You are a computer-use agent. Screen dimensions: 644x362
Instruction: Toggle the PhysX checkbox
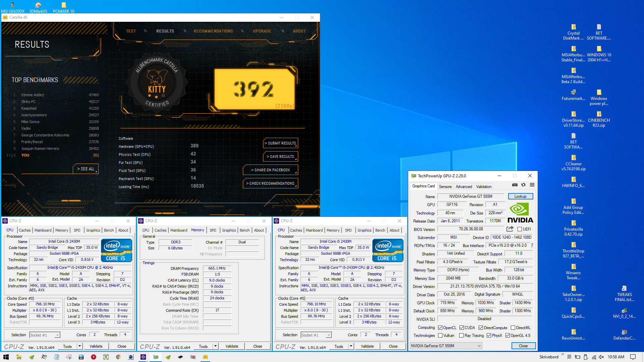coord(489,336)
